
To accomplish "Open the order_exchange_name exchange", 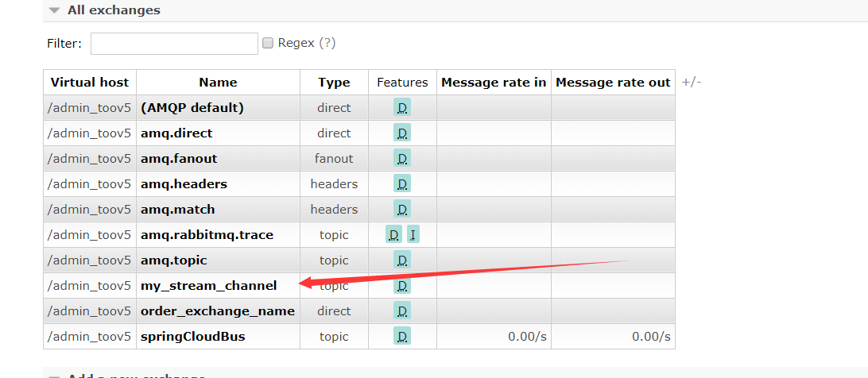I will (x=218, y=311).
